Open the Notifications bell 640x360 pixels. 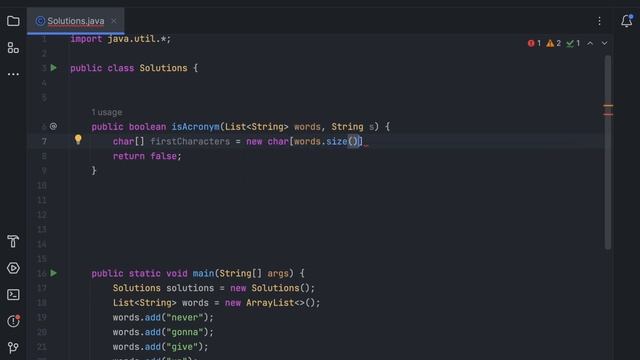[627, 21]
